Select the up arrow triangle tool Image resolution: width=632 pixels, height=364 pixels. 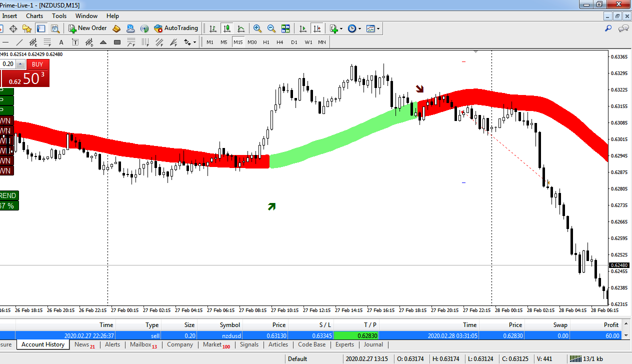pos(103,42)
